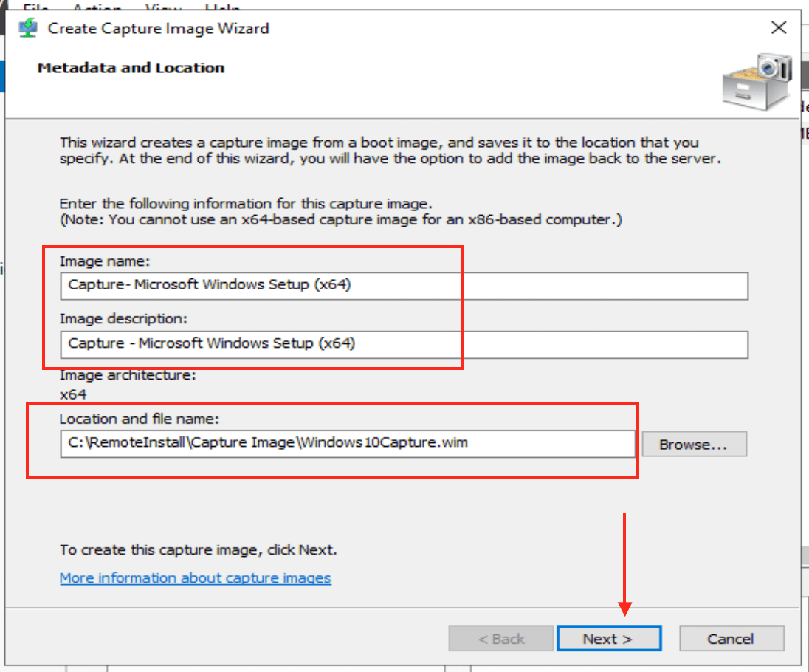Click the x64 image architecture value
The width and height of the screenshot is (809, 672).
[x=73, y=394]
